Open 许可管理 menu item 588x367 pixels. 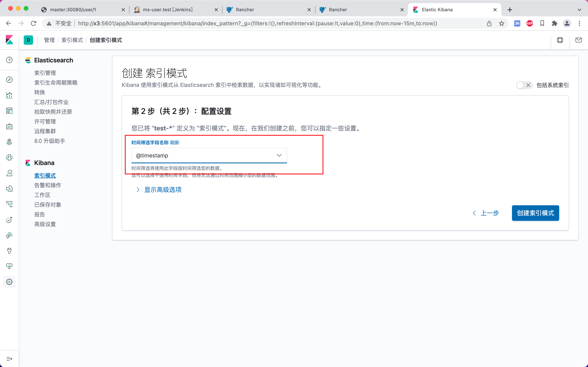pyautogui.click(x=45, y=121)
